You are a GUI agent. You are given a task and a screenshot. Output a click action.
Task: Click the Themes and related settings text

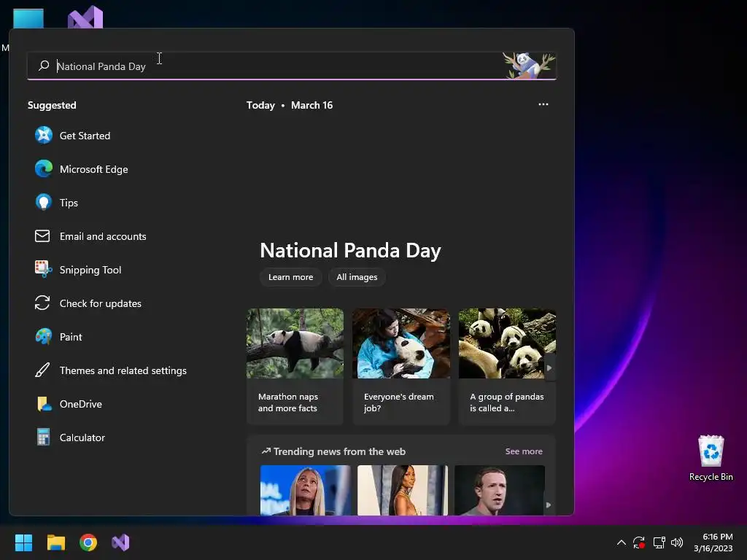point(123,370)
